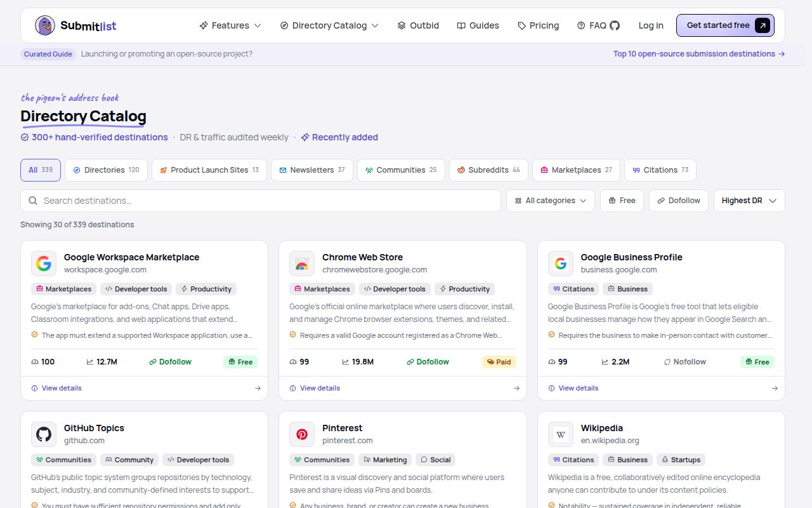Open the Highest DR sort dropdown

(x=749, y=201)
